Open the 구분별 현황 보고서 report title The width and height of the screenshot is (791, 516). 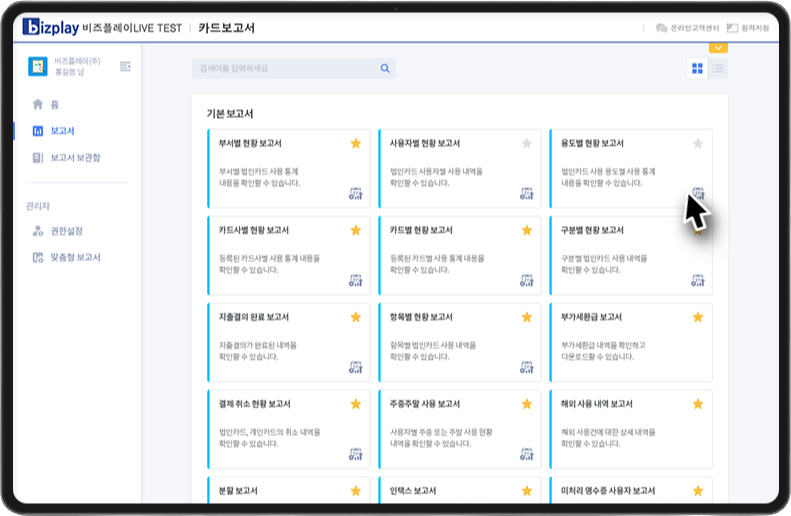[x=592, y=230]
